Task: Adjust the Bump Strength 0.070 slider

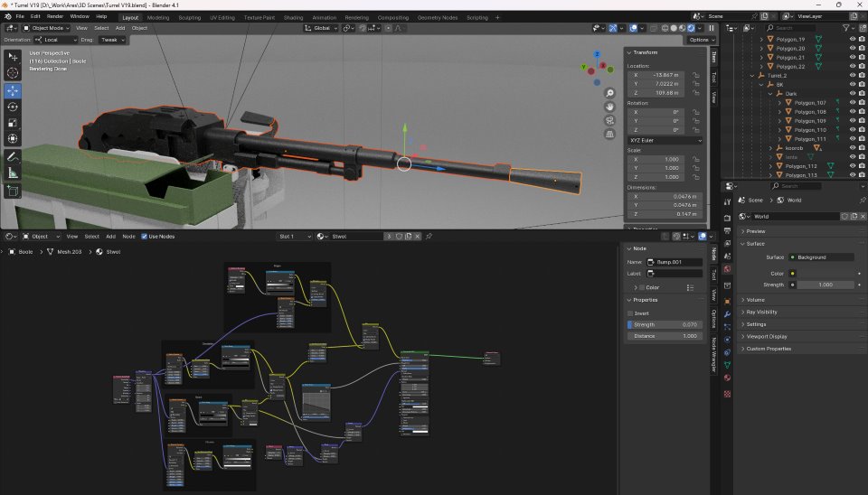Action: (665, 324)
